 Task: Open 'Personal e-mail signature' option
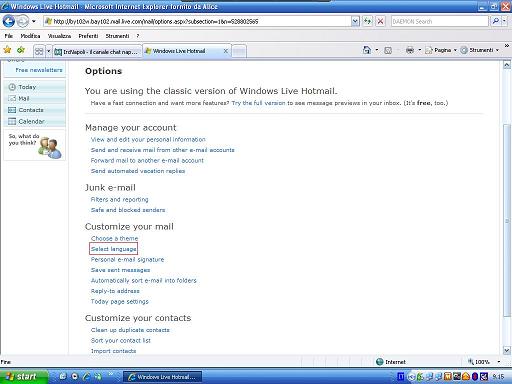pyautogui.click(x=127, y=259)
